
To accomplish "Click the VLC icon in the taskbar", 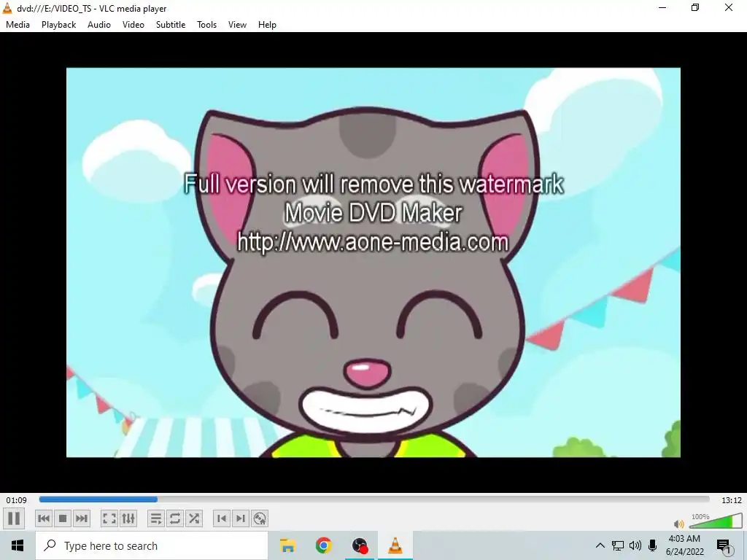I will point(395,545).
